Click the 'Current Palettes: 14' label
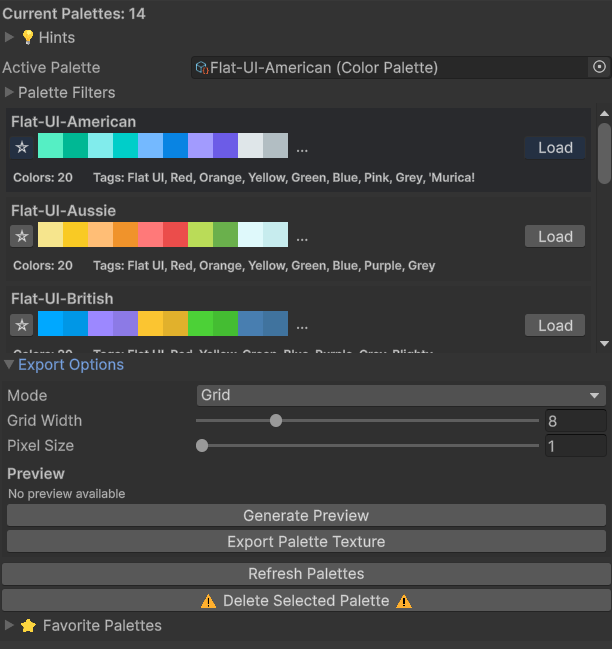Viewport: 612px width, 649px height. (74, 14)
